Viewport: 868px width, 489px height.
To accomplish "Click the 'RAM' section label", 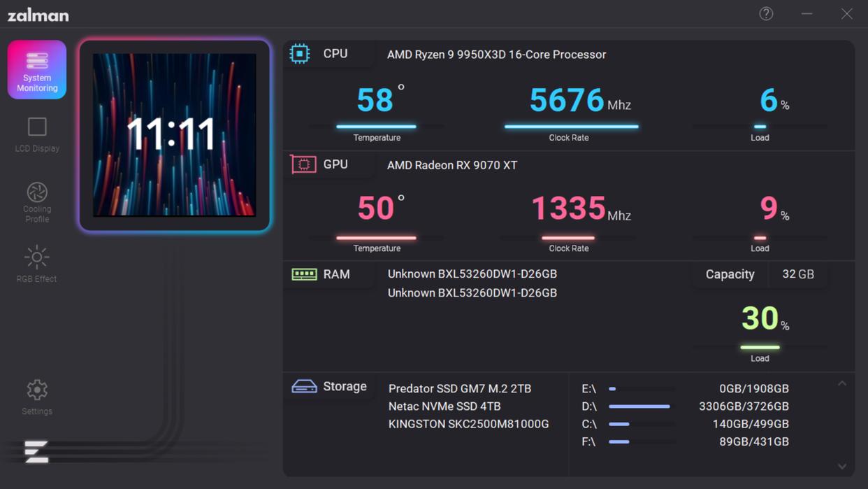I will [x=336, y=274].
